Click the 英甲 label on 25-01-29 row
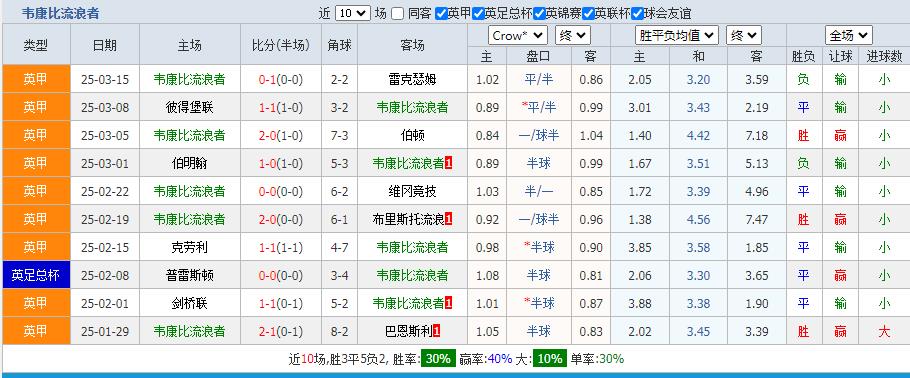This screenshot has height=378, width=910. 36,331
